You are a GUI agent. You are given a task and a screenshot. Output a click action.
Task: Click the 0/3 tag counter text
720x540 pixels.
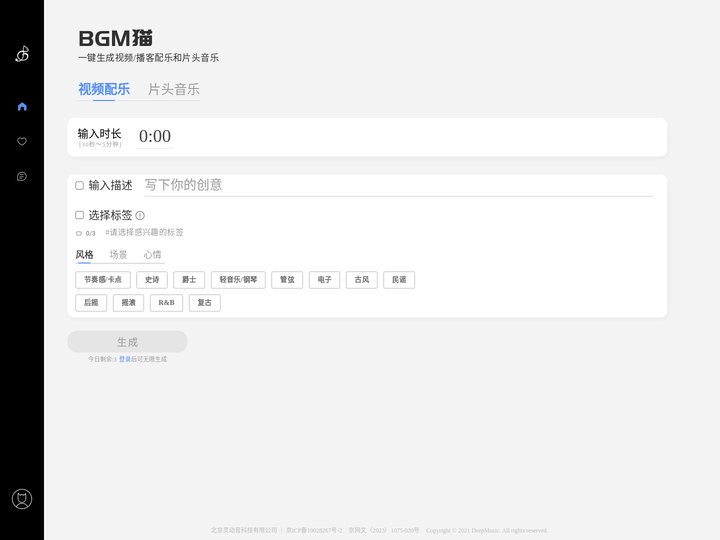click(x=90, y=233)
